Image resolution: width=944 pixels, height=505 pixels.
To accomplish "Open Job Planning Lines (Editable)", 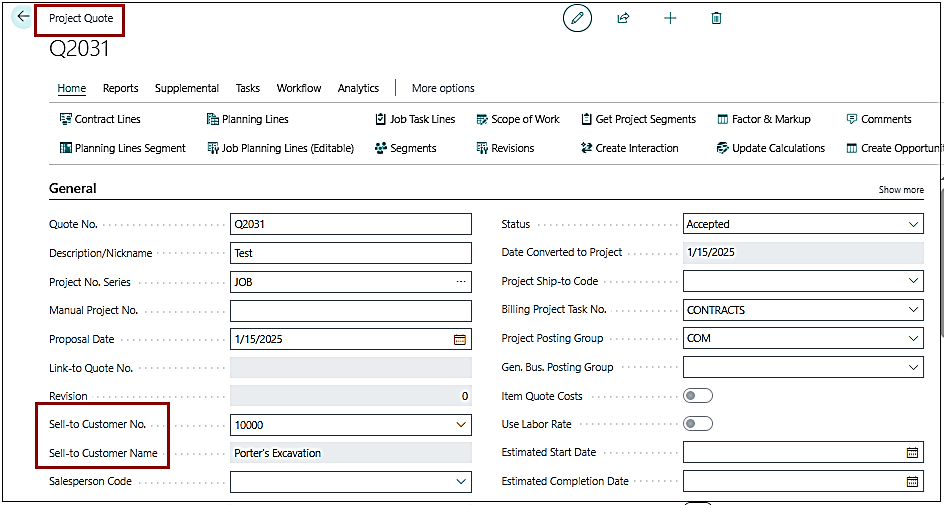I will tap(280, 148).
